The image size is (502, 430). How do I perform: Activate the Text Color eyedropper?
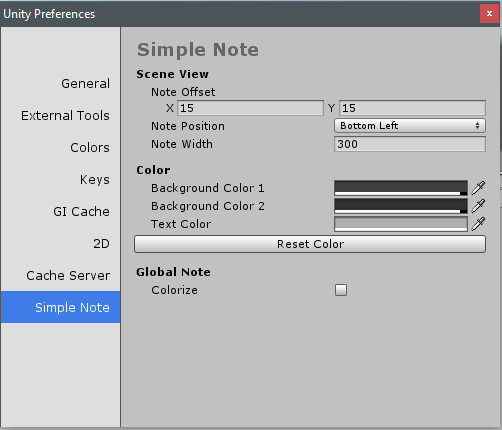point(478,224)
